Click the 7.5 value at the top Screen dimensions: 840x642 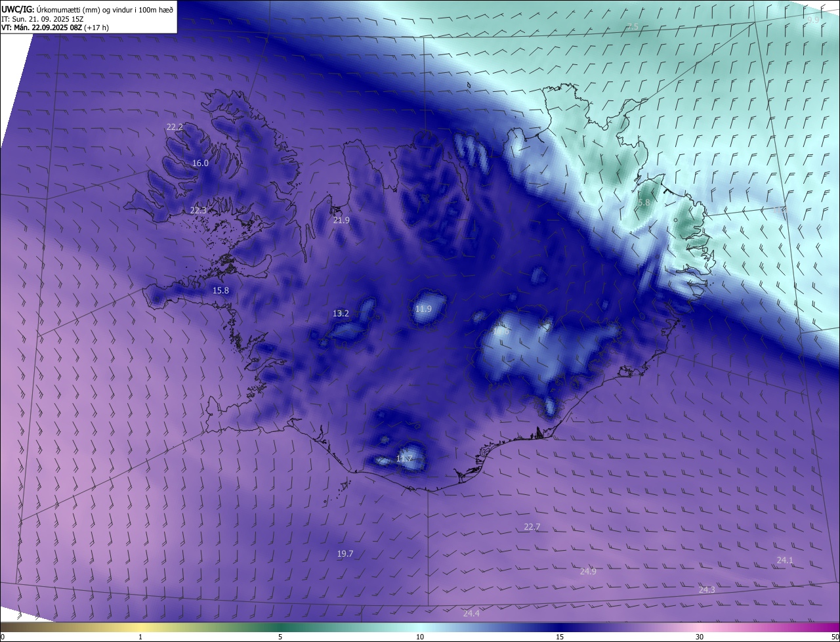pos(633,26)
